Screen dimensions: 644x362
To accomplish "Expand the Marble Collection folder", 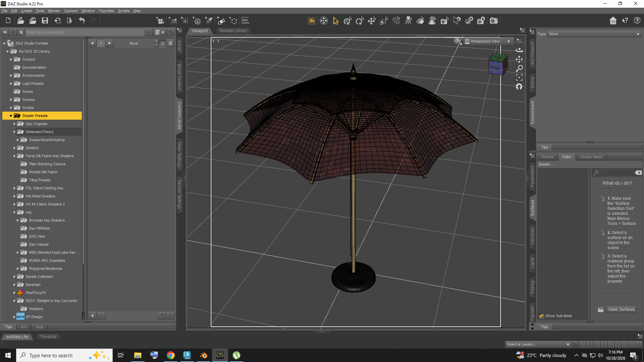I will pos(14,277).
